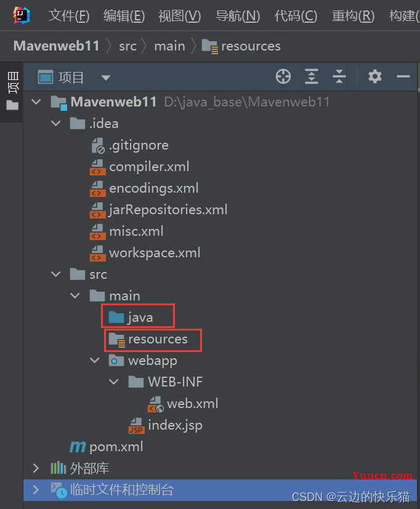The width and height of the screenshot is (420, 509).
Task: Open the 文件(F) menu
Action: tap(69, 15)
